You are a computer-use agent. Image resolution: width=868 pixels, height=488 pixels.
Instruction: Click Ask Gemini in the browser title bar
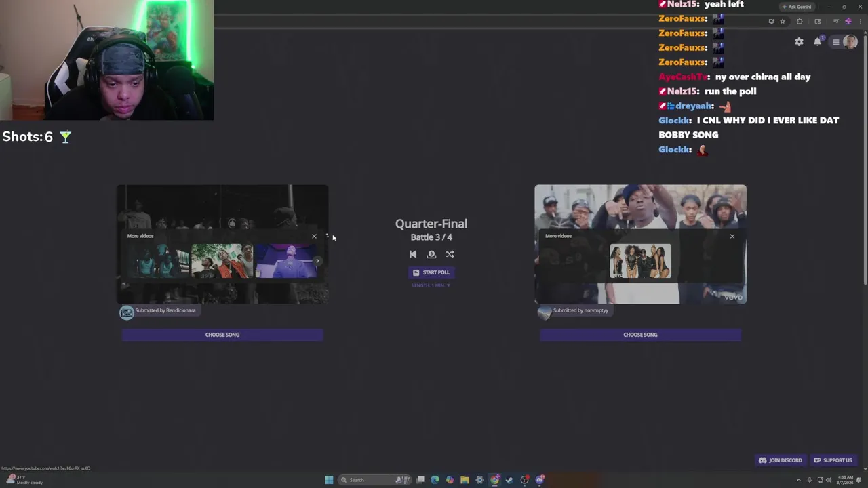(797, 7)
